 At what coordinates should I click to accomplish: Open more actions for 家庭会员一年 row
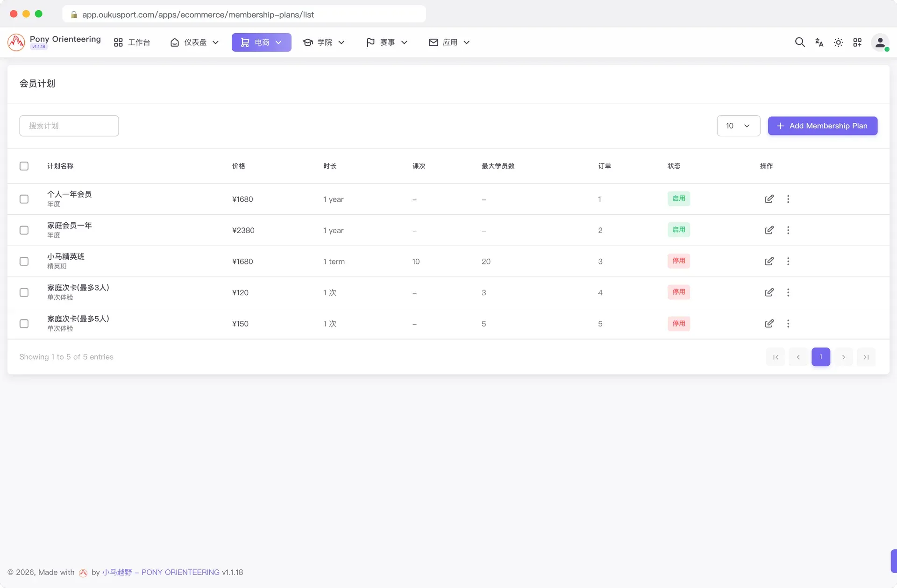coord(788,230)
